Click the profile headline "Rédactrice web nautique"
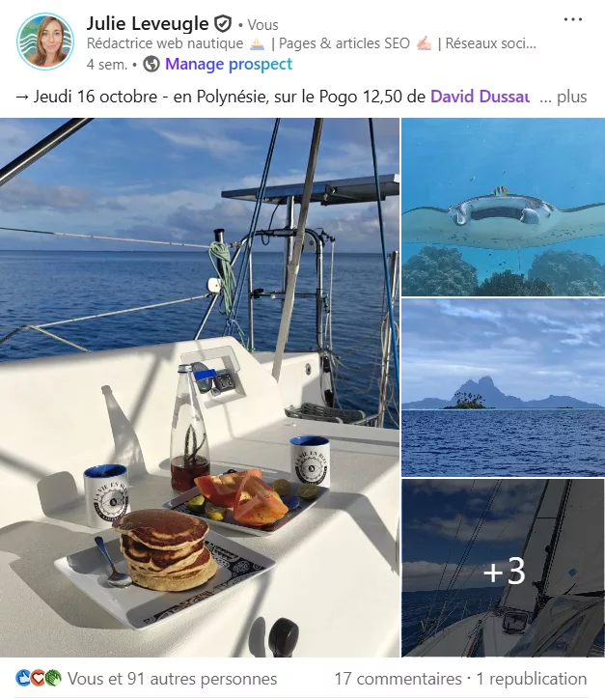 [x=165, y=43]
